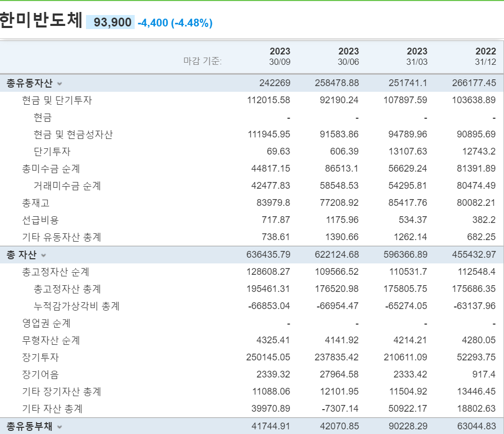Viewport: 504px width, 434px height.
Task: Click the 11088.06 value
Action: pyautogui.click(x=271, y=391)
